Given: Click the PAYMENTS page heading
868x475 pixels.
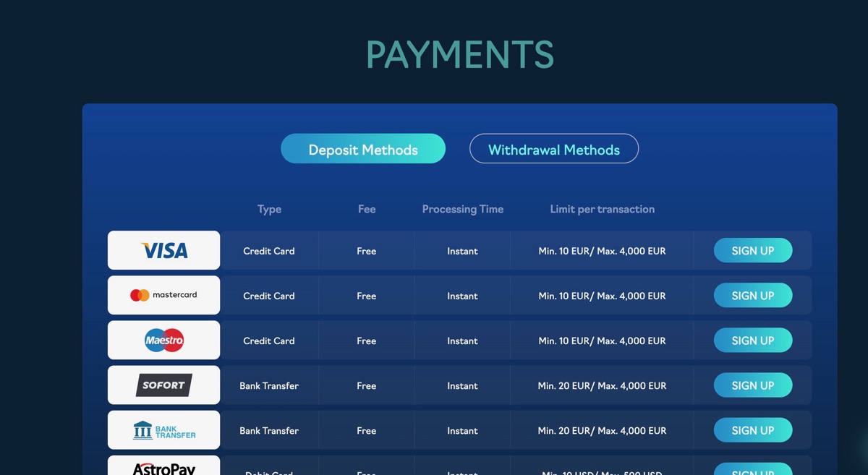Looking at the screenshot, I should (x=459, y=54).
